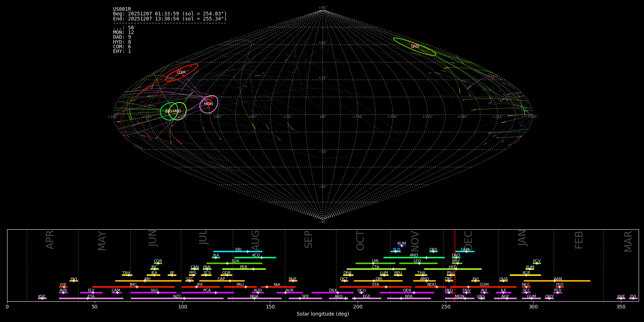Select the PER shower bar in timeline
Screen dimensions: 644x322
(x=244, y=269)
